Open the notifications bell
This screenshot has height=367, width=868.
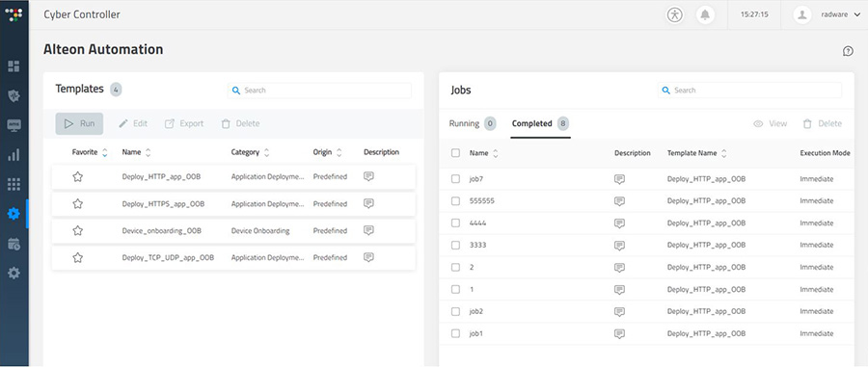[x=705, y=14]
